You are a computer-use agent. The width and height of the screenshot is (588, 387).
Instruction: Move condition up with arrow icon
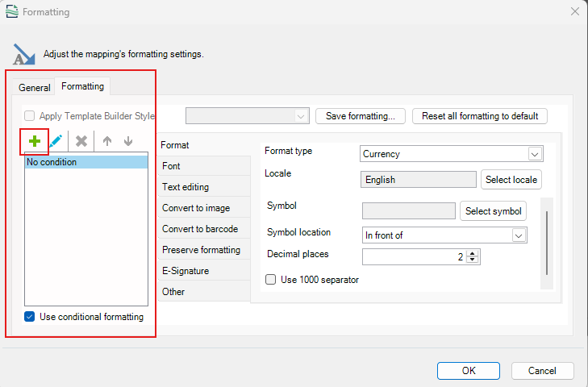(x=107, y=141)
